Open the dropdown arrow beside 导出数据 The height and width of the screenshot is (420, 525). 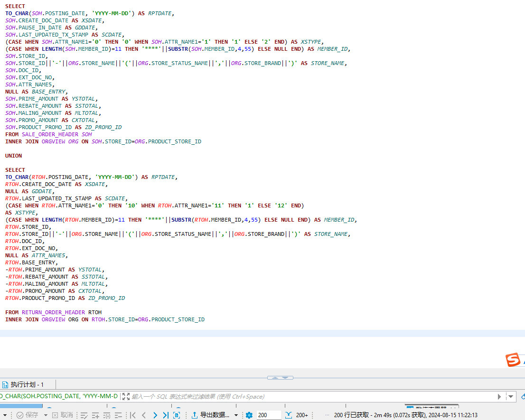tap(236, 415)
